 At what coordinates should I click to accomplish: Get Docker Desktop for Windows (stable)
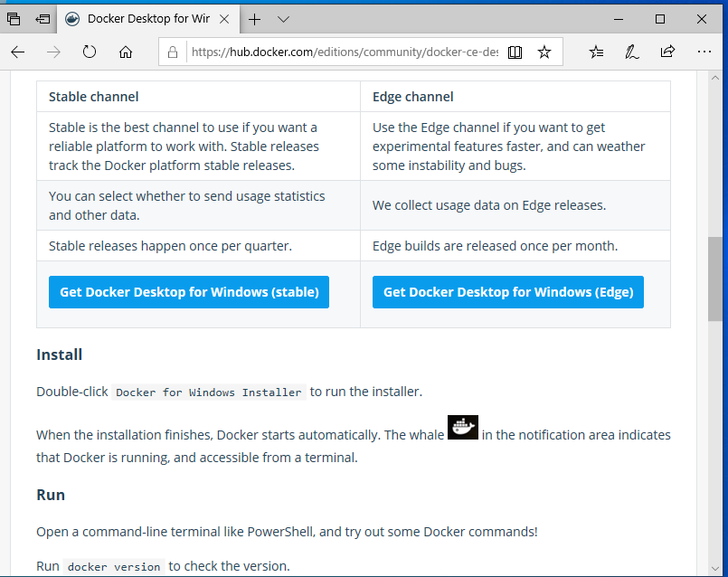click(189, 292)
